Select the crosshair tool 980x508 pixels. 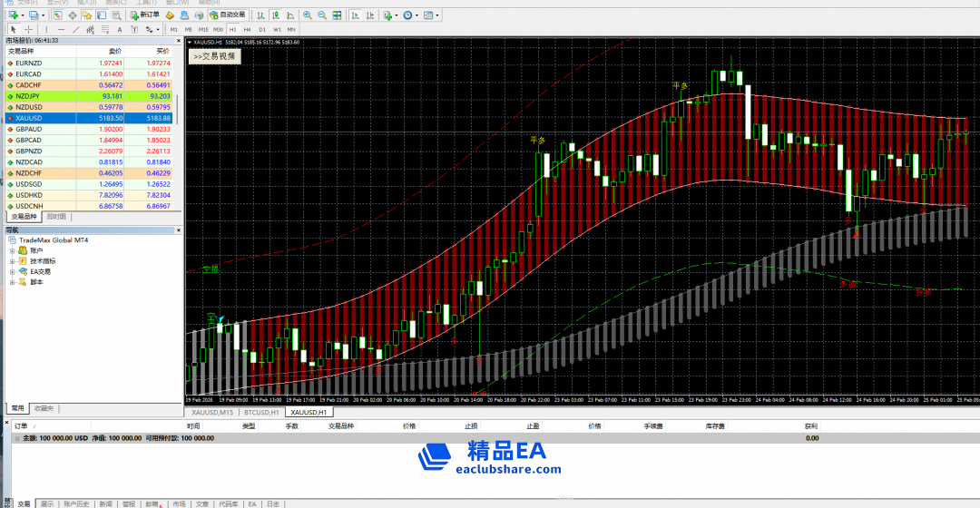(x=28, y=29)
